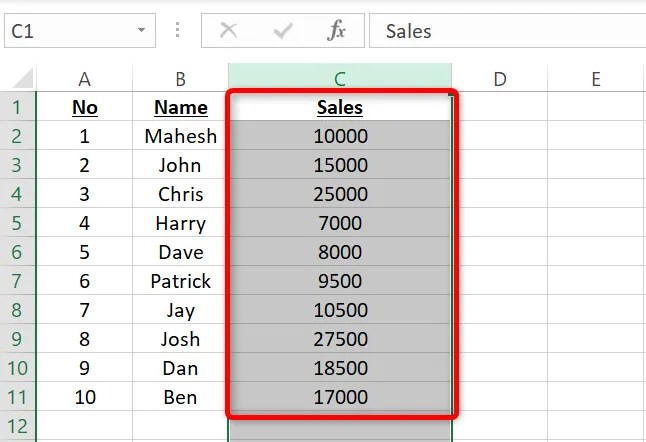This screenshot has height=442, width=646.
Task: Click the cell with value 27500
Action: [x=340, y=339]
